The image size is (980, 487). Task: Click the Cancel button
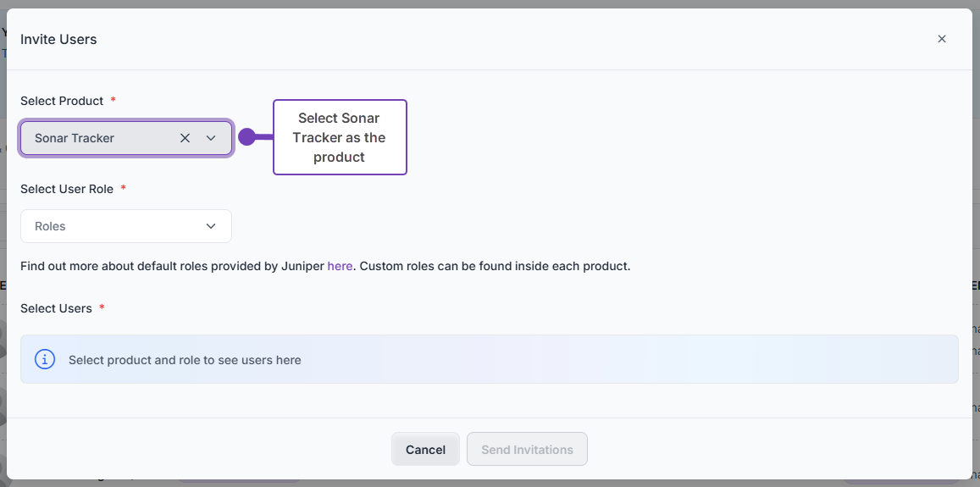(425, 450)
